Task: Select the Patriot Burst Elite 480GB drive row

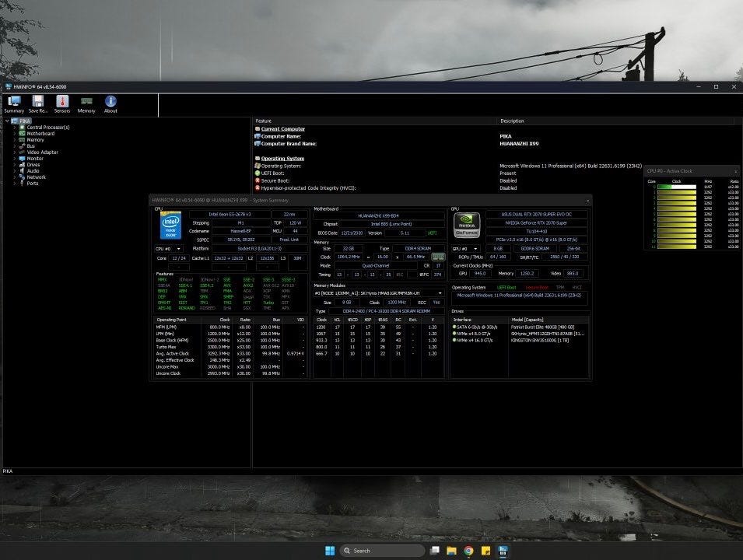Action: pyautogui.click(x=519, y=327)
